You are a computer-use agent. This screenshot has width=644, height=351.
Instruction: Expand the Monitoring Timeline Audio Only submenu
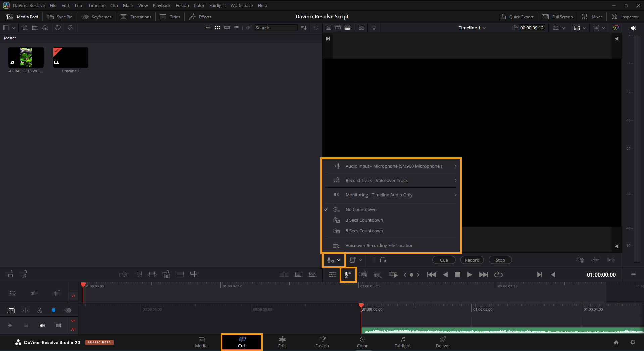tap(391, 195)
